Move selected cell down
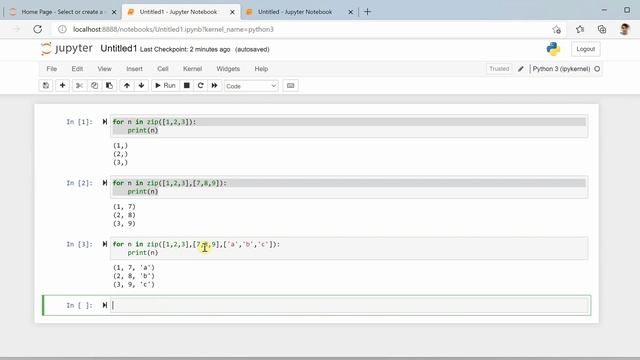This screenshot has height=360, width=640. point(141,86)
